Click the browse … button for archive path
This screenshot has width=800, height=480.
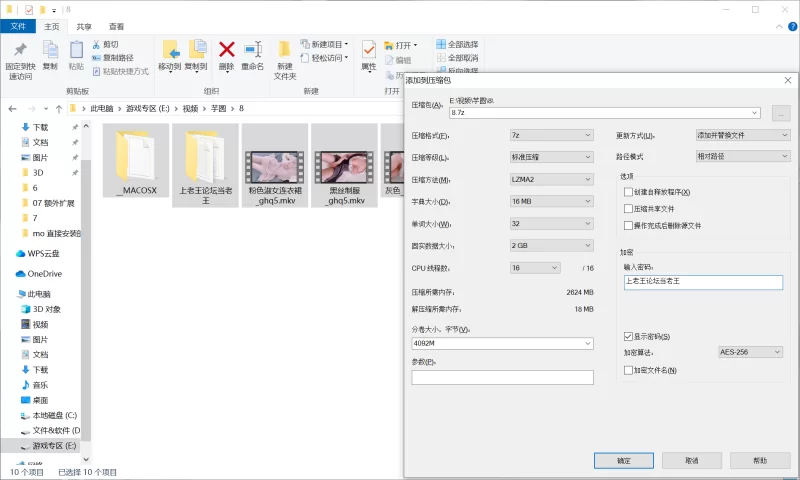point(781,113)
